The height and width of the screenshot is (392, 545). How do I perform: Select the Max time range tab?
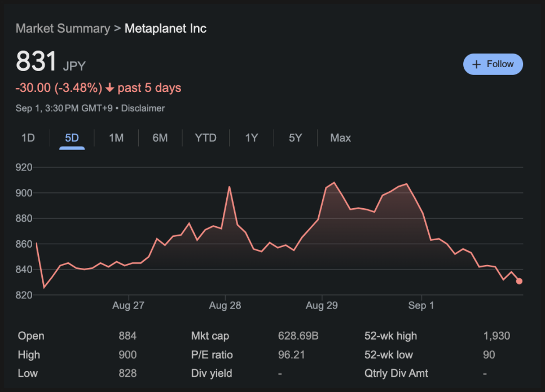pyautogui.click(x=341, y=138)
